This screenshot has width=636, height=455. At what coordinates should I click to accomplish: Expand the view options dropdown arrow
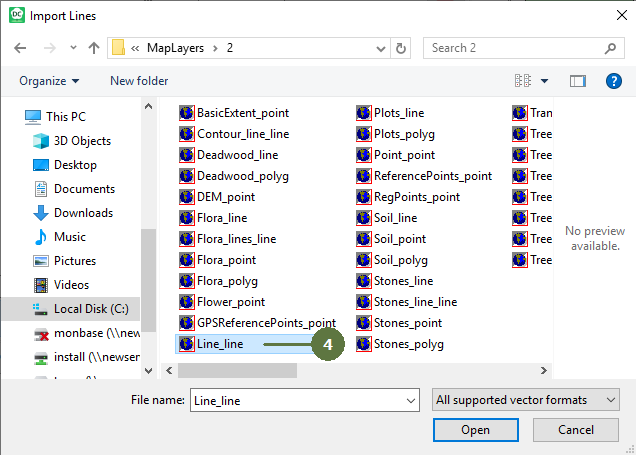(x=544, y=81)
